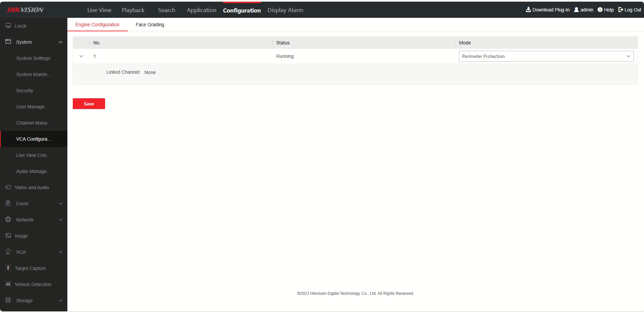Open the Mode dropdown showing Perimeter Protection
The height and width of the screenshot is (312, 644).
tap(546, 56)
